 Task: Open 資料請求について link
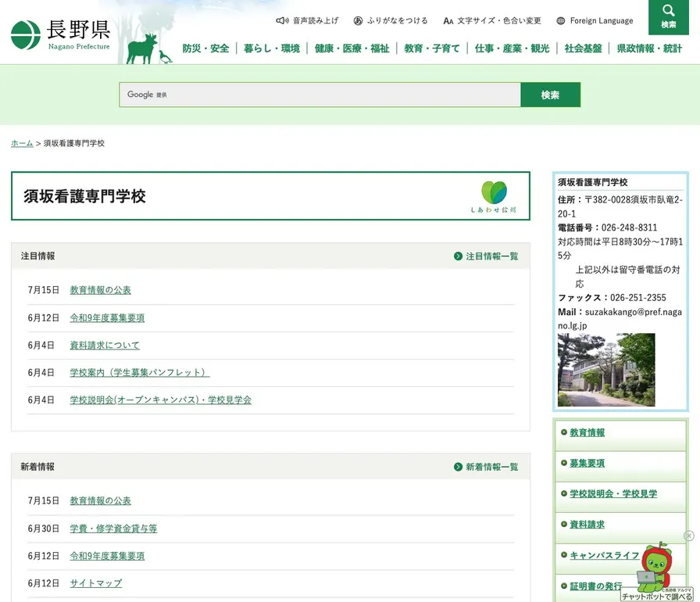tap(105, 346)
